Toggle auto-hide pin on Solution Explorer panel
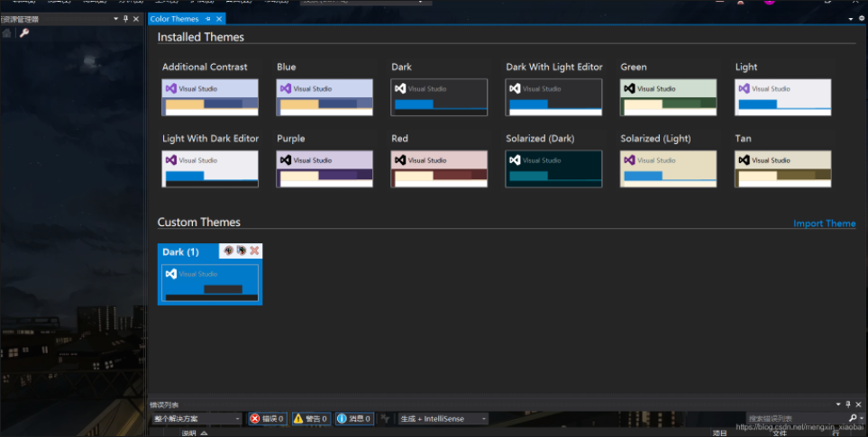 [x=125, y=19]
